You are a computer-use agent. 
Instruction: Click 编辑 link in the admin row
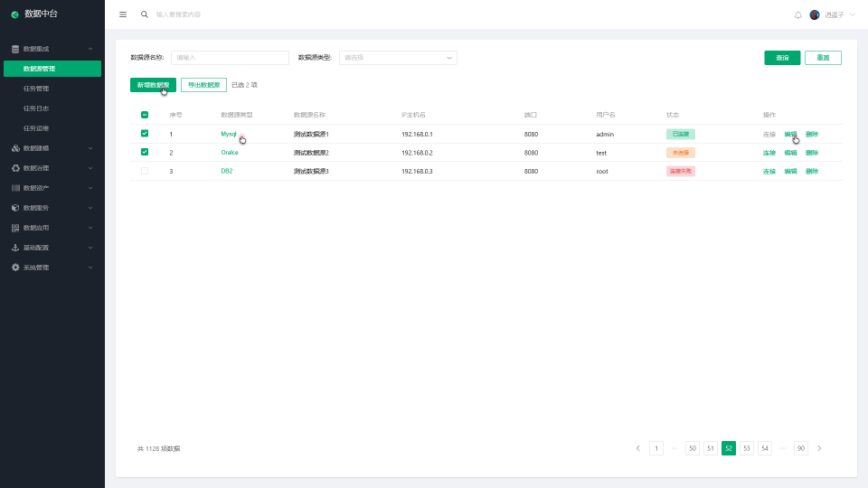(790, 135)
